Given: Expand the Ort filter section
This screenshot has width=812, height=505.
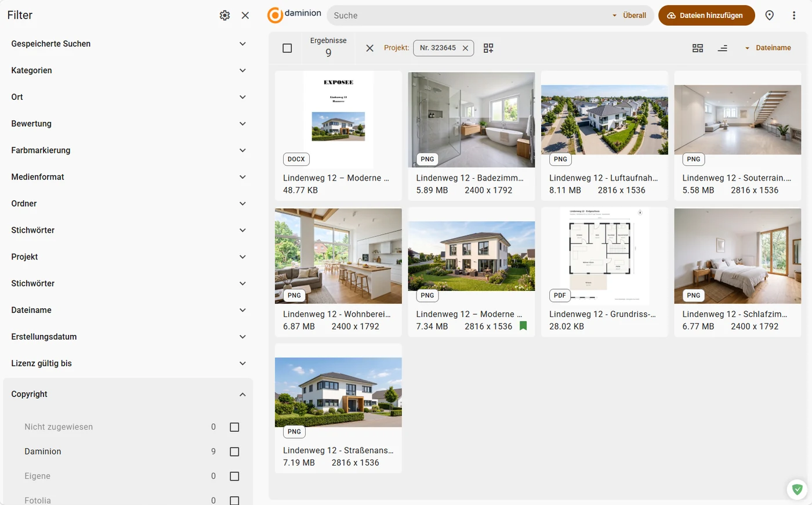Looking at the screenshot, I should pos(128,98).
